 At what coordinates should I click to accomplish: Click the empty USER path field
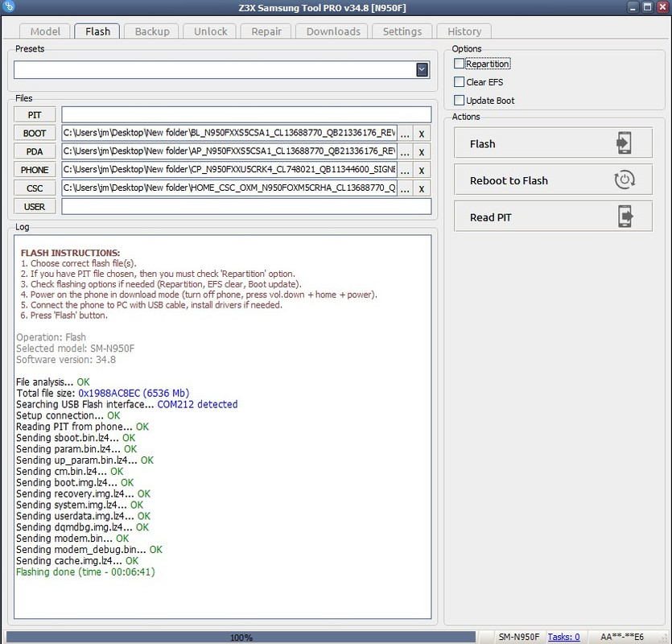pos(246,206)
